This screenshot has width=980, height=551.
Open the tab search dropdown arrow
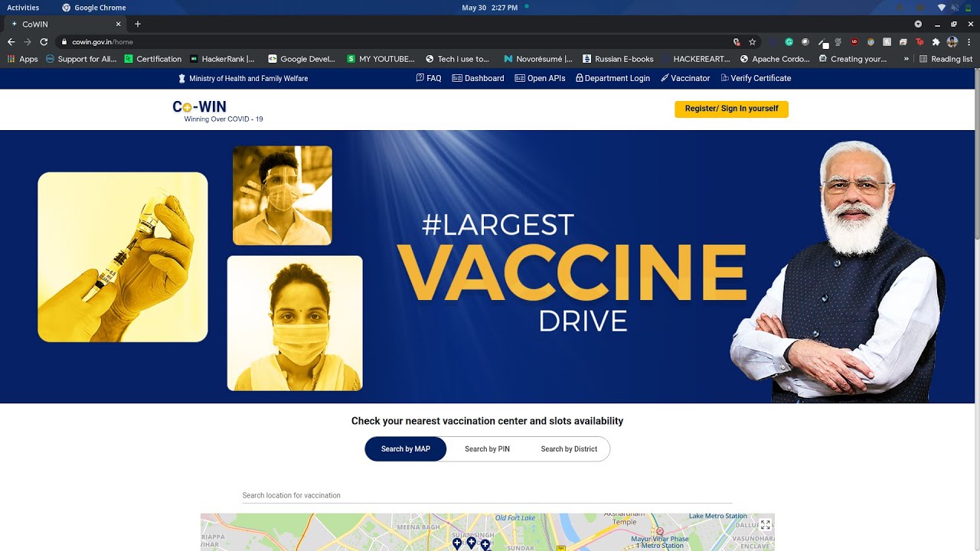918,24
